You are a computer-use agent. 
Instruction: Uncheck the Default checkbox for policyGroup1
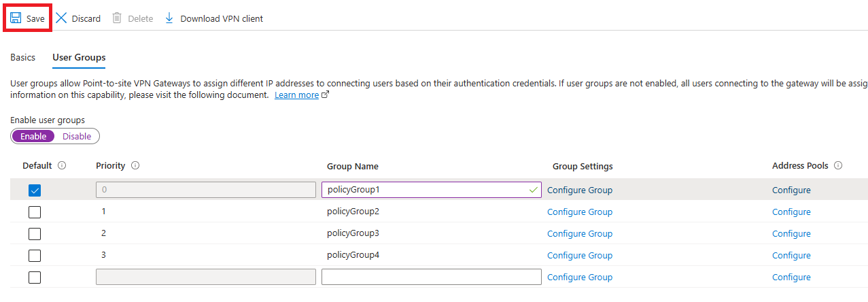click(x=35, y=190)
